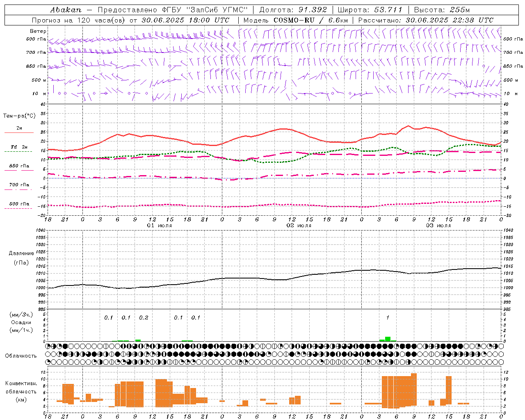
Task: Click the '1' precipitation value on 03 июля
Action: (x=388, y=317)
